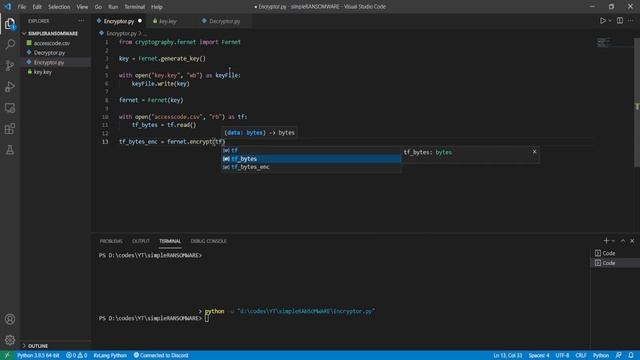Open KvLang Python status item
Image resolution: width=640 pixels, height=360 pixels.
110,355
